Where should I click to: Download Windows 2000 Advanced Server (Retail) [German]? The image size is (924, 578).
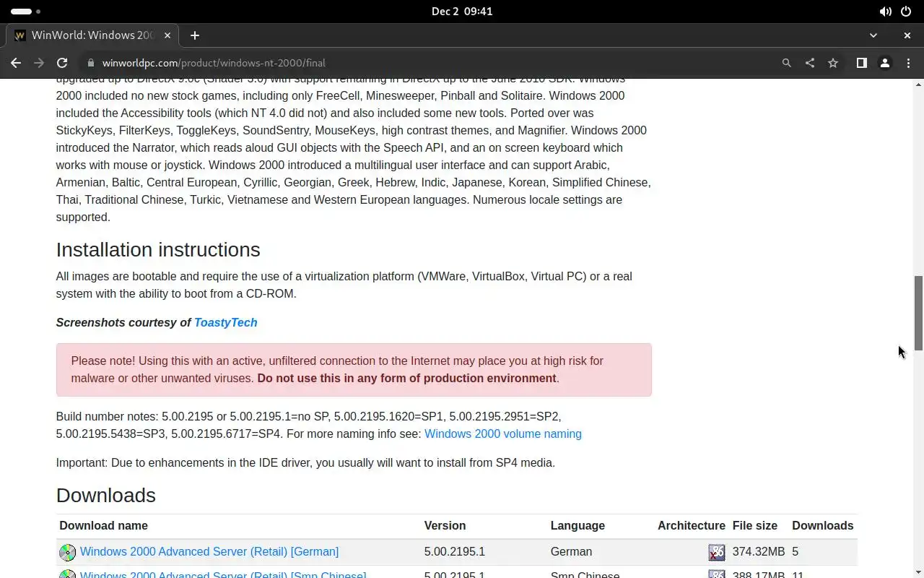(x=209, y=551)
